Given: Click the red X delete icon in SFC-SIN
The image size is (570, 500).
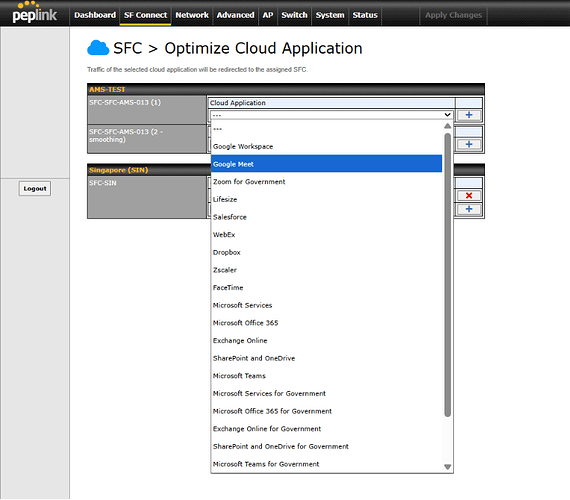Looking at the screenshot, I should pyautogui.click(x=469, y=195).
